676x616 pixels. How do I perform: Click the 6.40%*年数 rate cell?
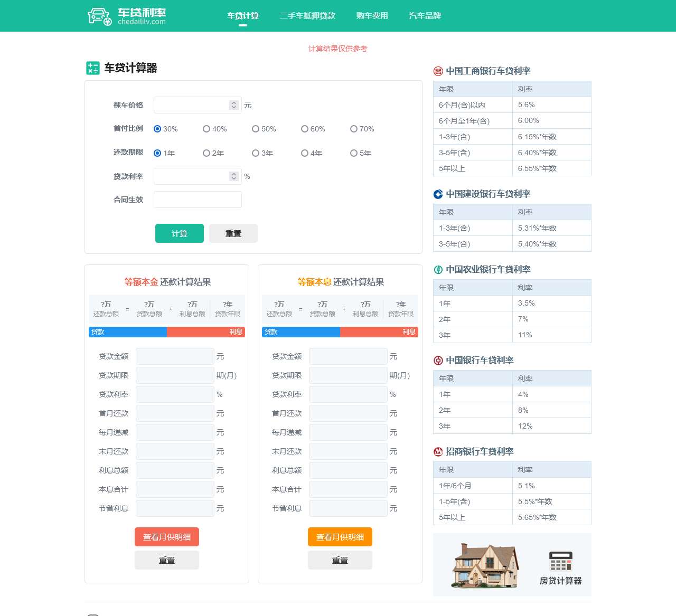click(551, 153)
